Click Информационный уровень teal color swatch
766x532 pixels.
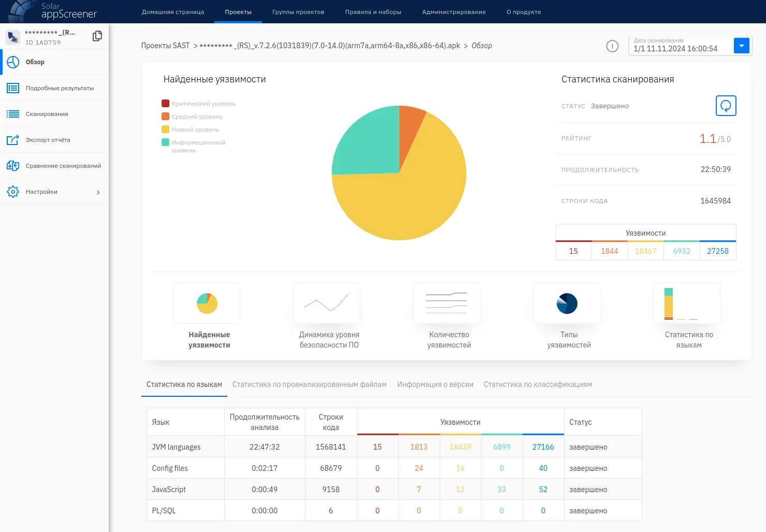[x=165, y=142]
